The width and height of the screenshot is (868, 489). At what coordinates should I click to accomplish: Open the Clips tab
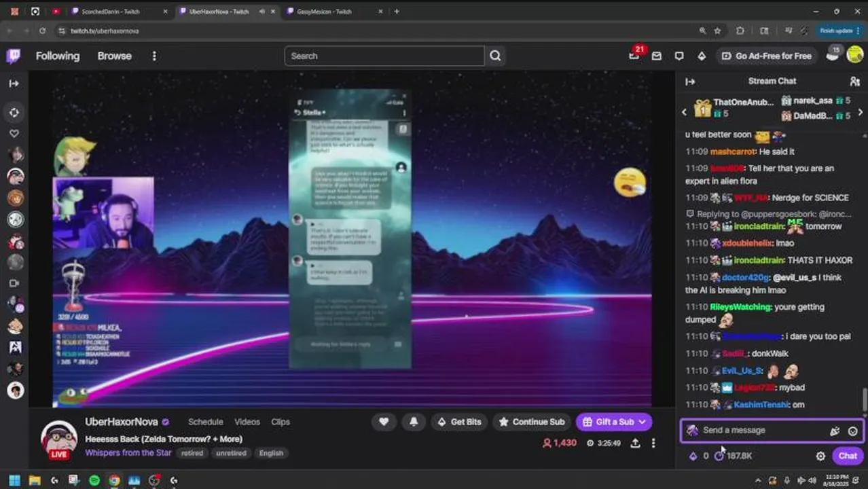[x=281, y=422]
